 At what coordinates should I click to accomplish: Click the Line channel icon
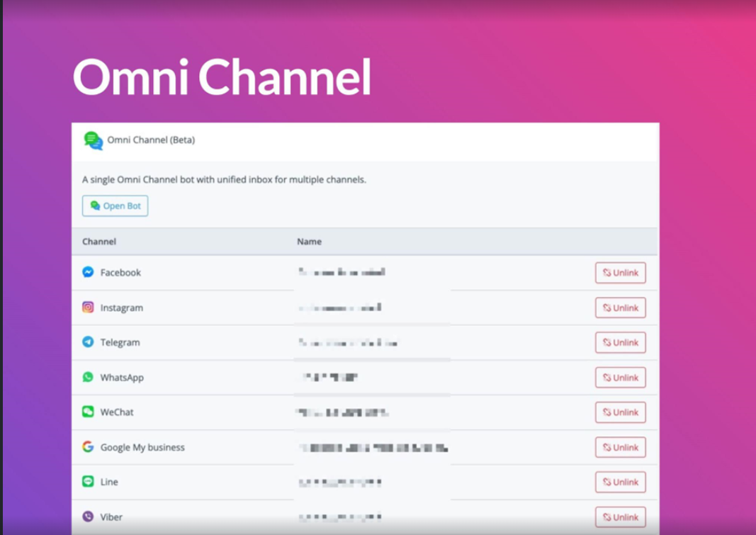(x=88, y=482)
